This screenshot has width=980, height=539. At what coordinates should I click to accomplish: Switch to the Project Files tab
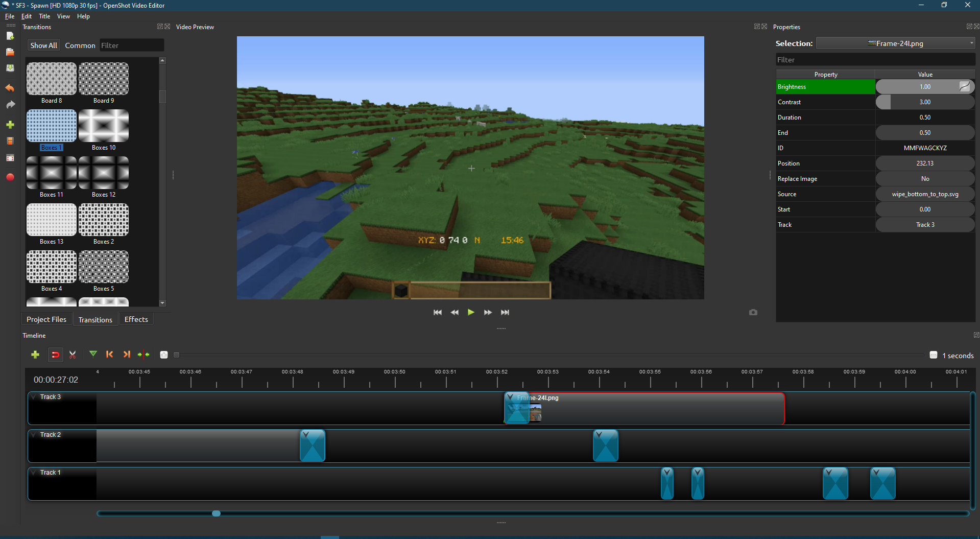pyautogui.click(x=46, y=319)
